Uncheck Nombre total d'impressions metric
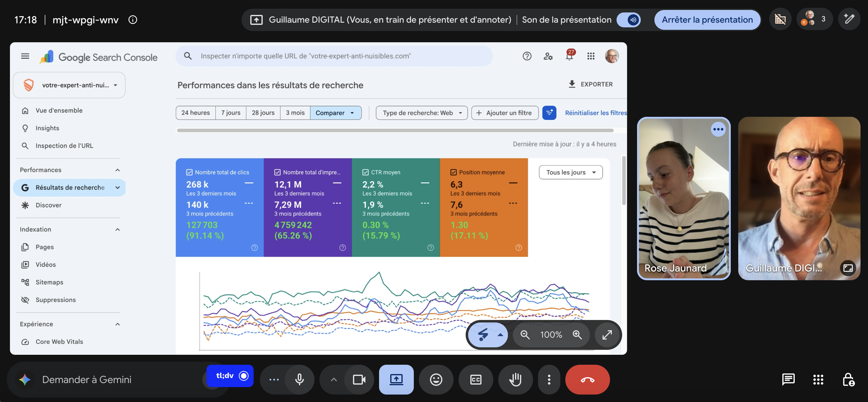Viewport: 868px width, 402px height. [x=277, y=172]
